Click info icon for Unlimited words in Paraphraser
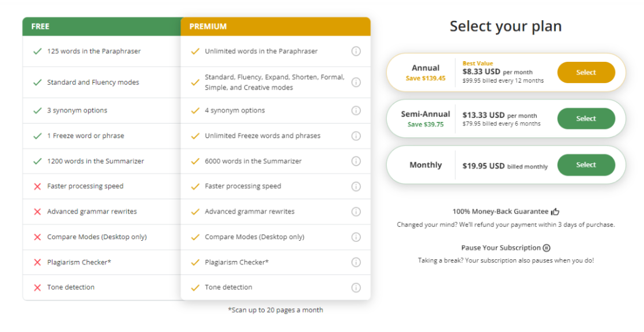The width and height of the screenshot is (644, 332). point(356,51)
